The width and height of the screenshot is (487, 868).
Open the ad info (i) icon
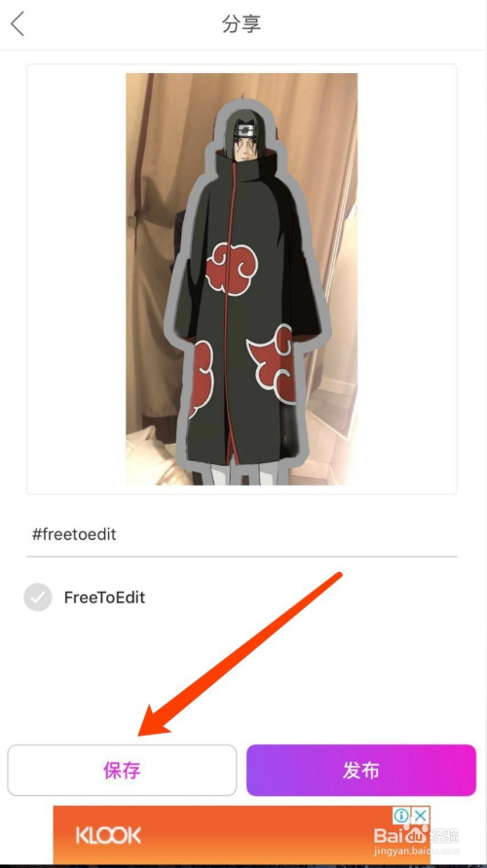tap(402, 815)
